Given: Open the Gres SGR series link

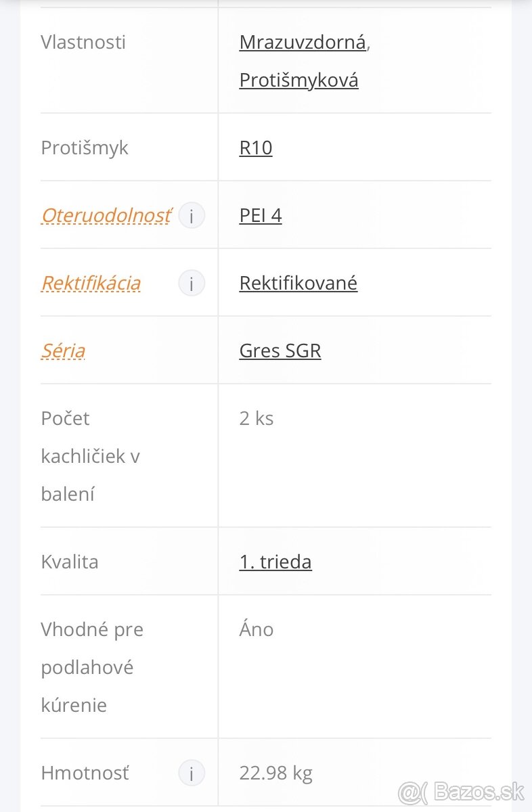Looking at the screenshot, I should (x=280, y=351).
